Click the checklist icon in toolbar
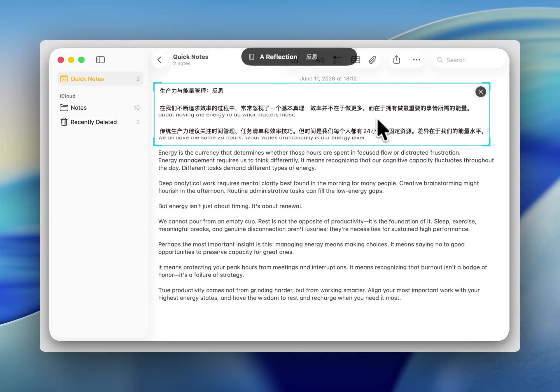 coord(337,60)
